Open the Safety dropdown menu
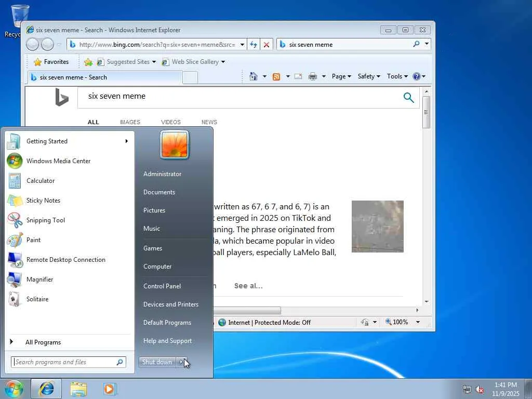 point(369,76)
